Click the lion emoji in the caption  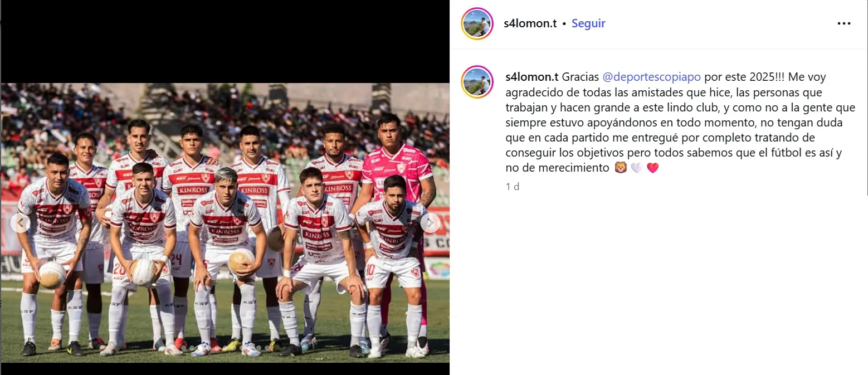(x=621, y=167)
